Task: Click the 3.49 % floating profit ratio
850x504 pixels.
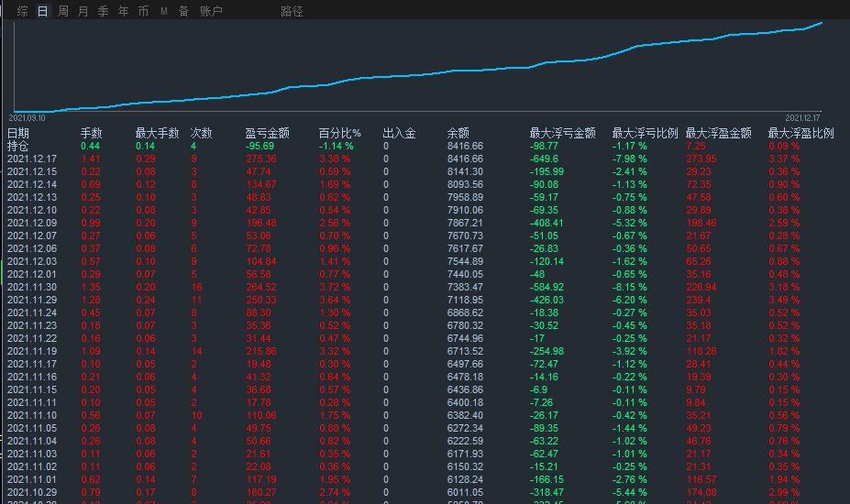Action: [x=784, y=300]
